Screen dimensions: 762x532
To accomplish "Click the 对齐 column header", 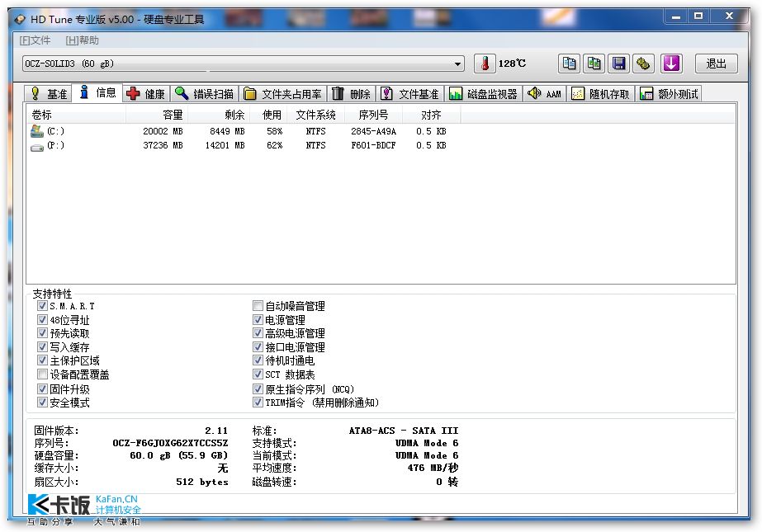I will pyautogui.click(x=431, y=115).
